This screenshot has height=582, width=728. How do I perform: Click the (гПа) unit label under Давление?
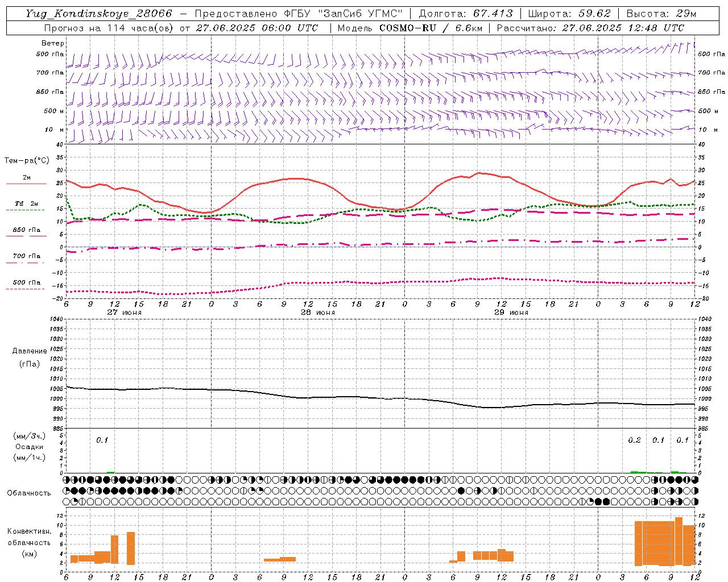tap(30, 364)
